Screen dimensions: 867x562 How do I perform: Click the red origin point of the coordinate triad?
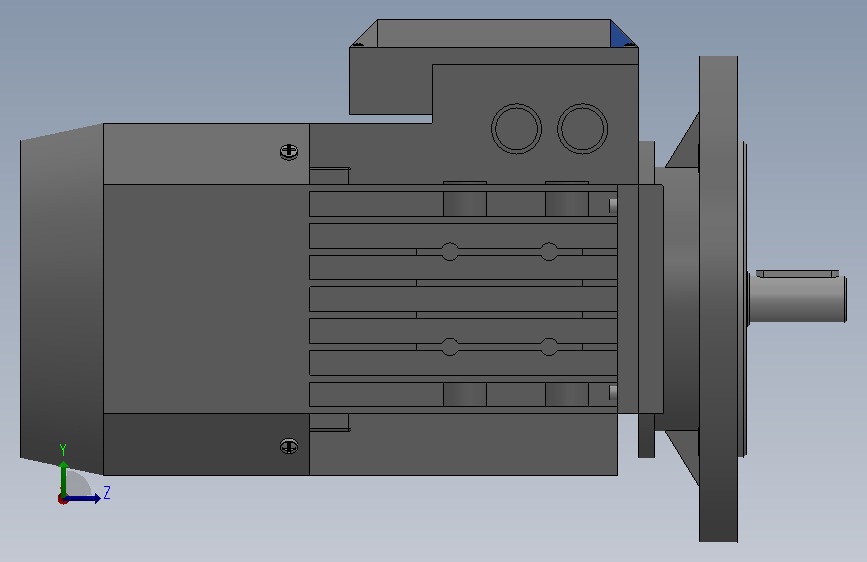coord(62,499)
